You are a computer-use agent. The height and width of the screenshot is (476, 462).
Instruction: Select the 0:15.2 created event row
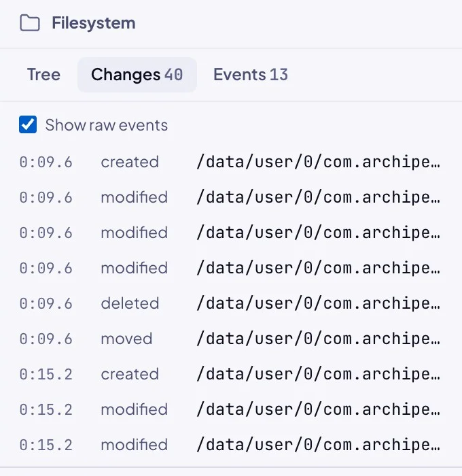click(230, 374)
